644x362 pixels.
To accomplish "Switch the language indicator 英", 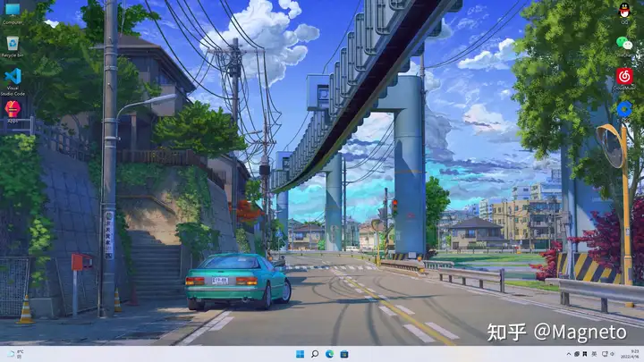I will tap(594, 354).
